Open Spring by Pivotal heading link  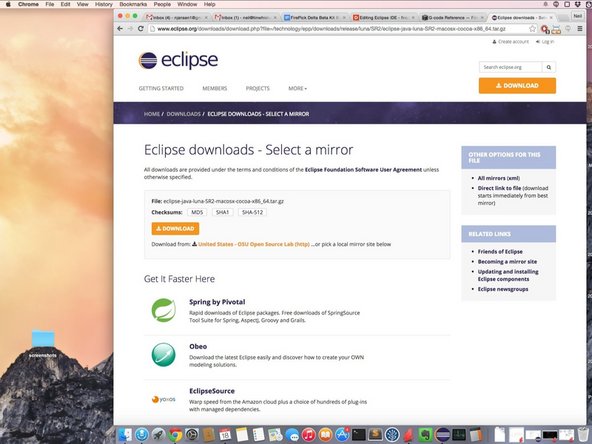pos(217,302)
